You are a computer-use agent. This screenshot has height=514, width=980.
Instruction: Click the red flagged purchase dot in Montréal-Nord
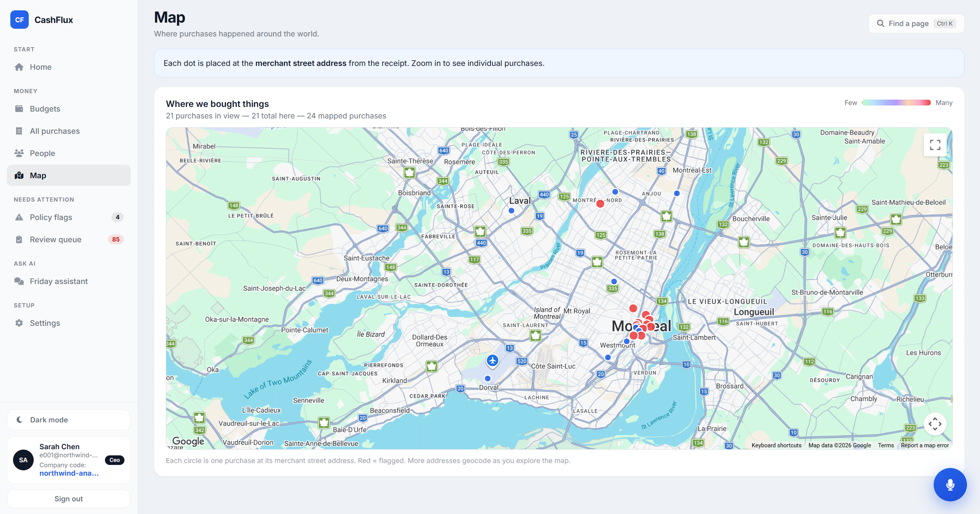click(600, 204)
